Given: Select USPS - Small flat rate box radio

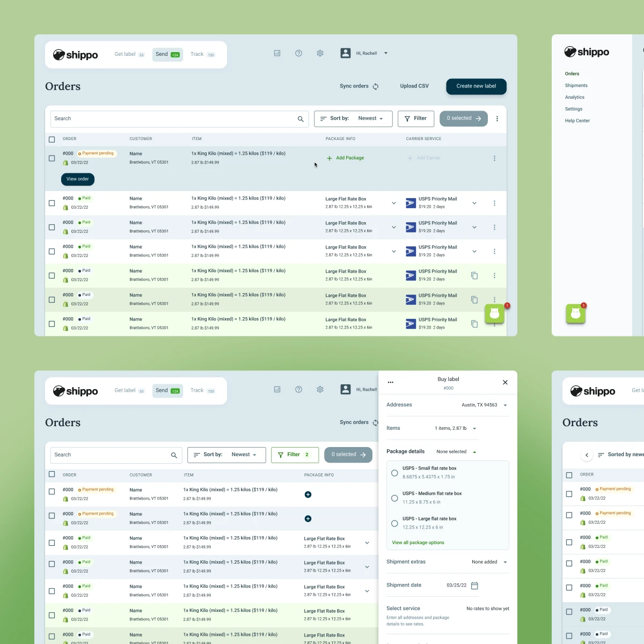Looking at the screenshot, I should click(394, 473).
